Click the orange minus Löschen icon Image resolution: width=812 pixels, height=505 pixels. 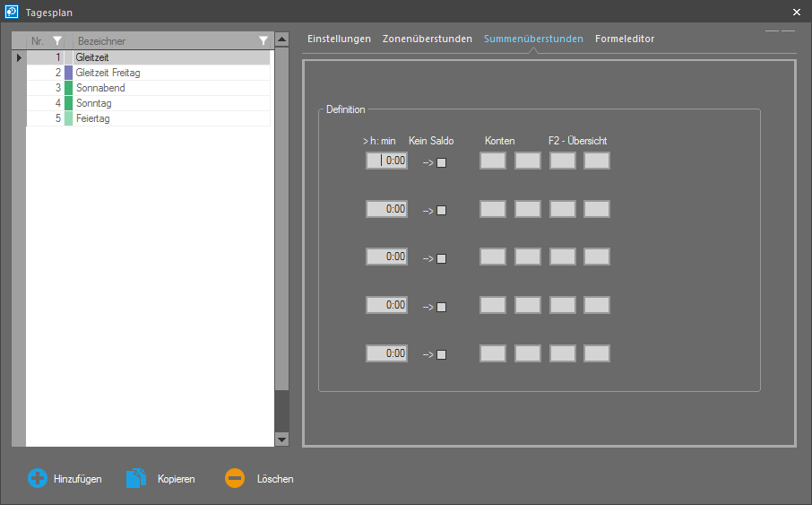[235, 478]
